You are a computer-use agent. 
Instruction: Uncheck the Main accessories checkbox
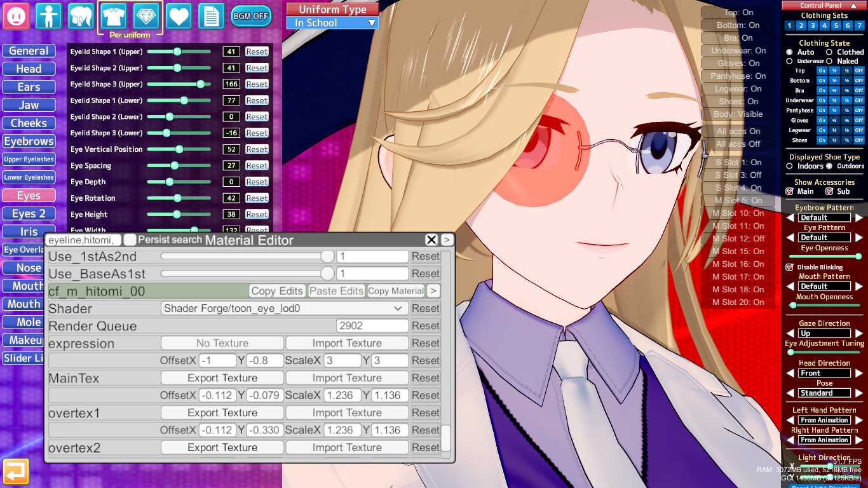tap(790, 191)
